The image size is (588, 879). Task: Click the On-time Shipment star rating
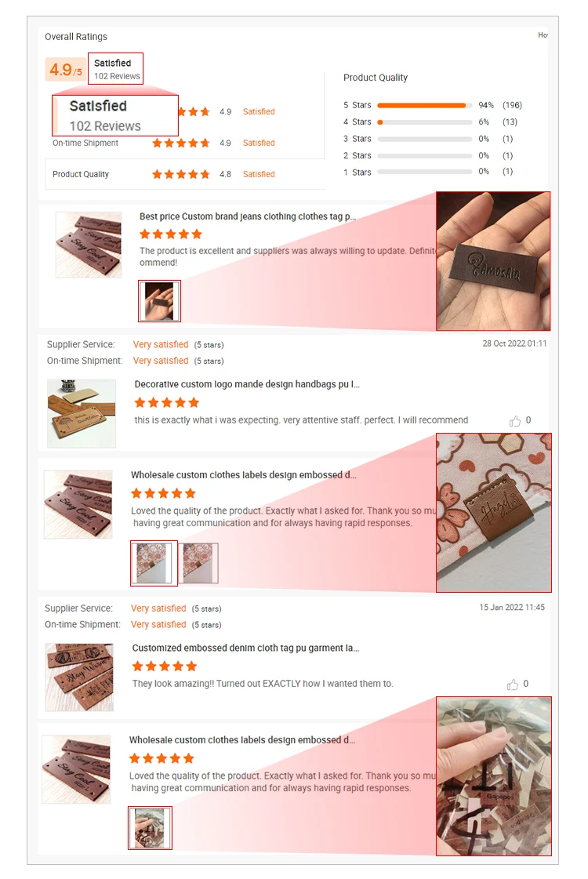(x=180, y=143)
